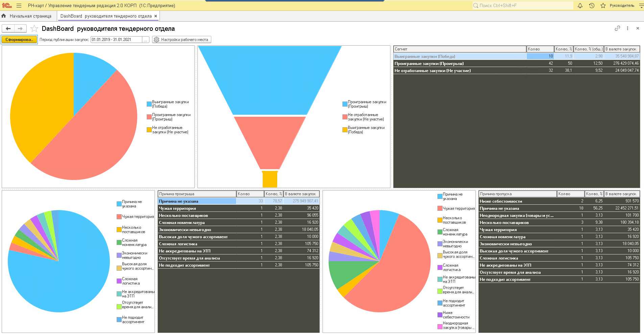The width and height of the screenshot is (644, 336).
Task: Add dashboard to favorites with title star
Action: 34,29
